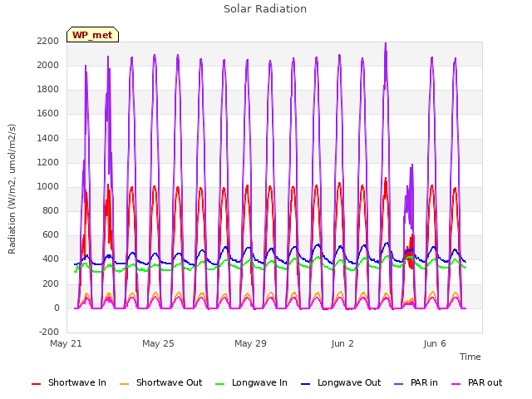Click the 600 y-axis tick label
Screen dimensions: 532x399
pos(51,235)
